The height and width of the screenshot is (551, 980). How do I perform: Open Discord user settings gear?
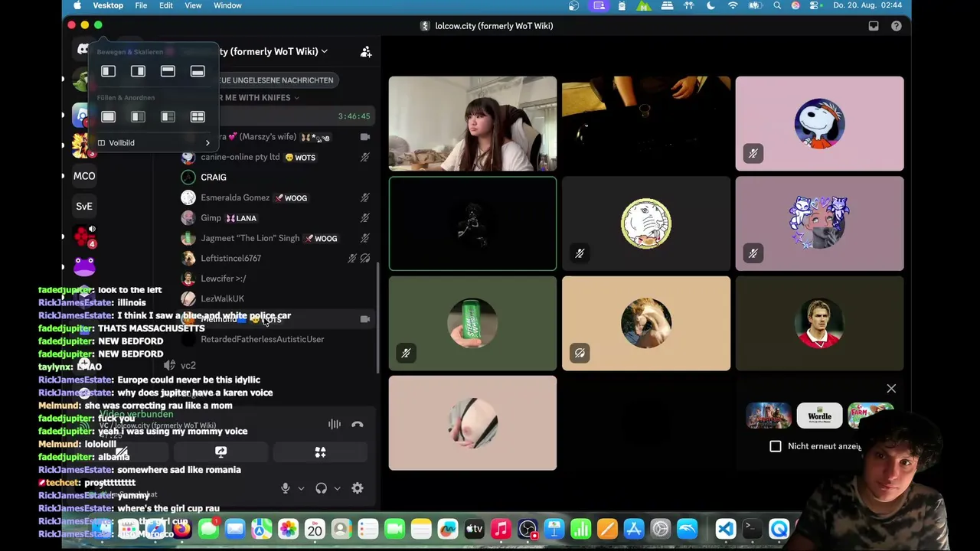[358, 488]
